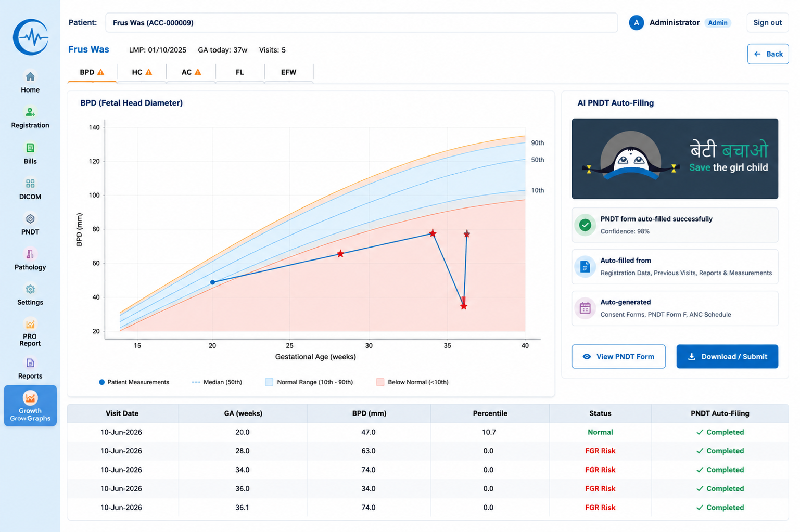The image size is (800, 532).
Task: Click the 10th percentile curve label
Action: coord(538,190)
